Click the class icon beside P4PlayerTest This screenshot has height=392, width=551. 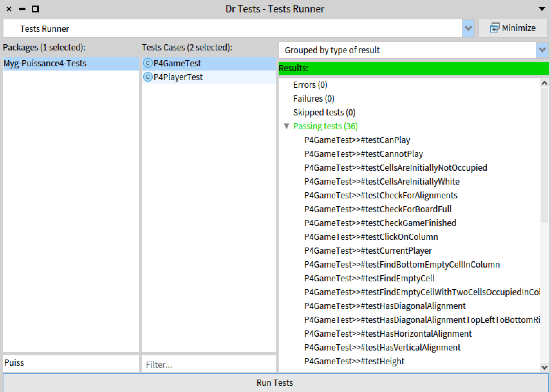(x=148, y=77)
